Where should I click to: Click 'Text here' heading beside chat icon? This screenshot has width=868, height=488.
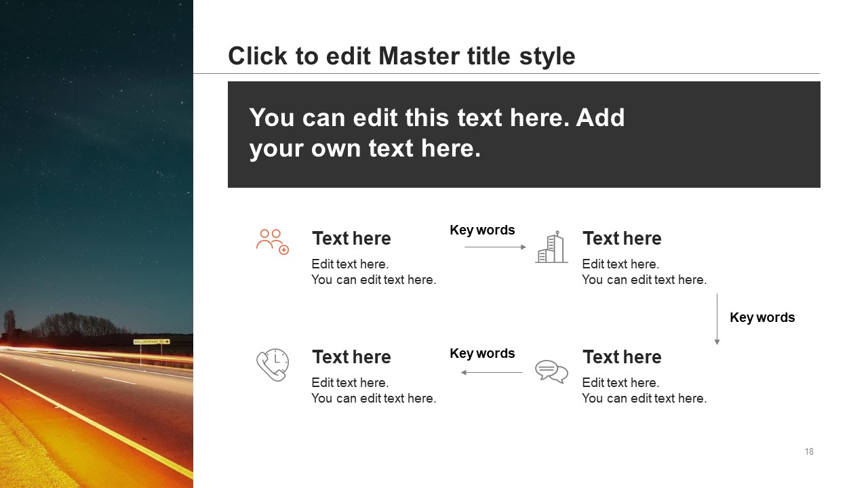(622, 357)
